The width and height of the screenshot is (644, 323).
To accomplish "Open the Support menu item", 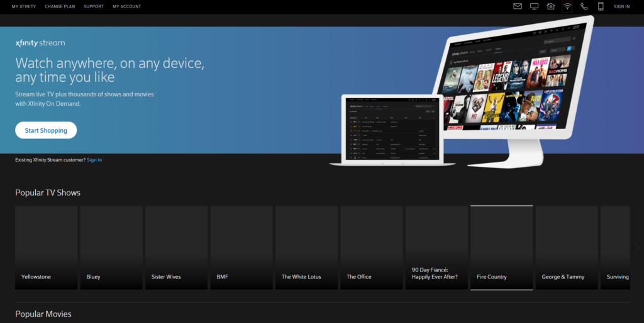I will tap(94, 6).
